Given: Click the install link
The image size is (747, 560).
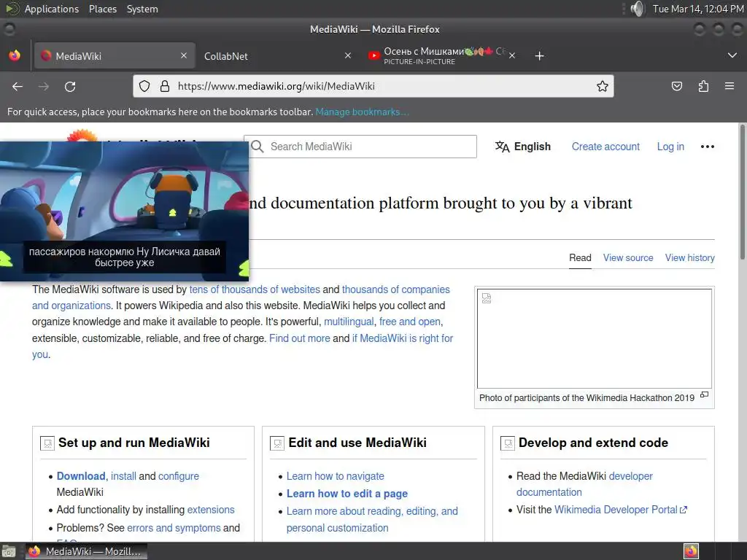Looking at the screenshot, I should coord(123,476).
